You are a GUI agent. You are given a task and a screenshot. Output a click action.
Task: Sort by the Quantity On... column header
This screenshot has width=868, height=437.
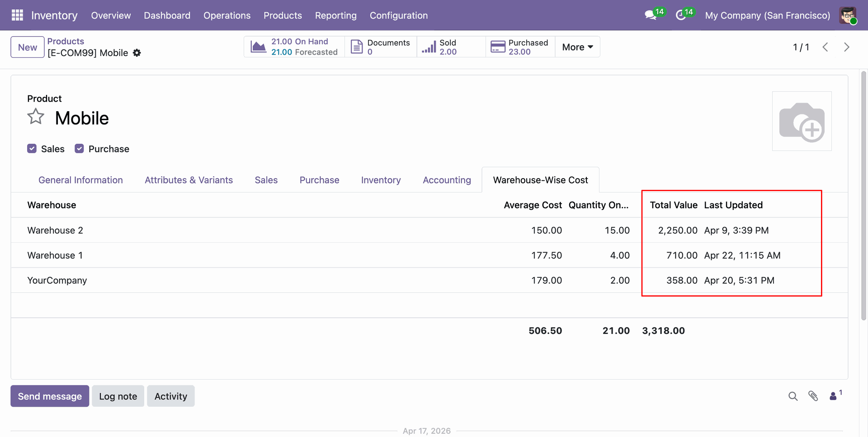click(x=599, y=205)
